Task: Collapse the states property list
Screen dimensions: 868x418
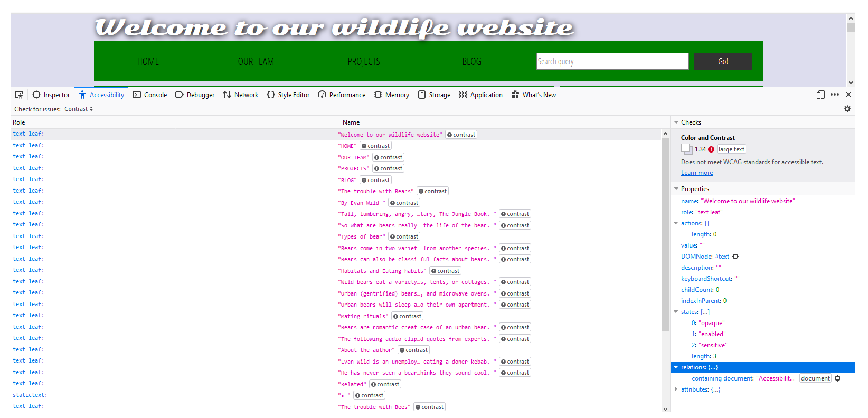Action: [x=676, y=312]
